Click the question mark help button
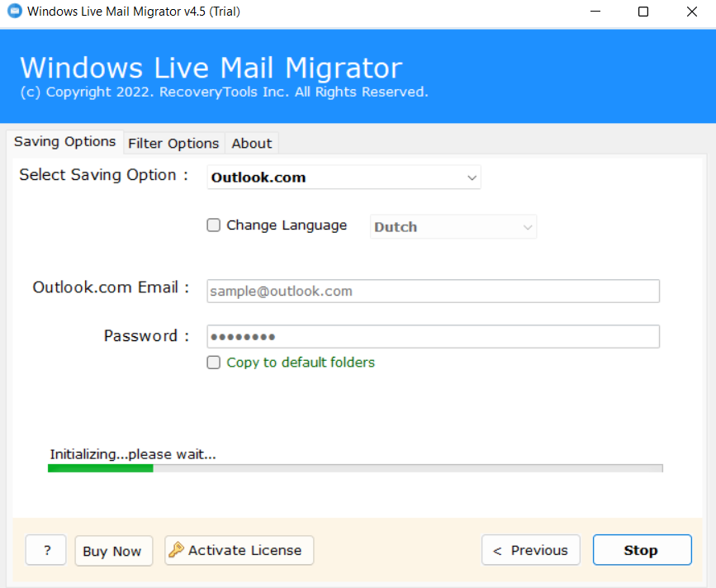Viewport: 716px width, 588px height. pos(46,550)
